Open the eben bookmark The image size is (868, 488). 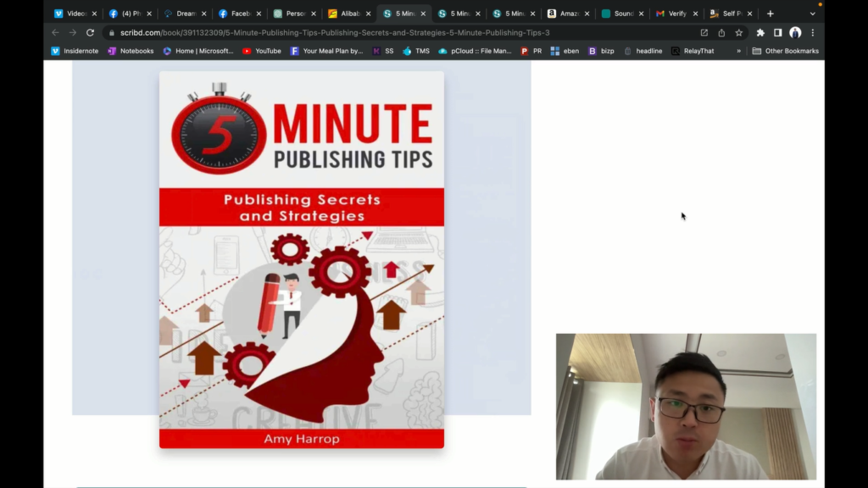pos(565,51)
